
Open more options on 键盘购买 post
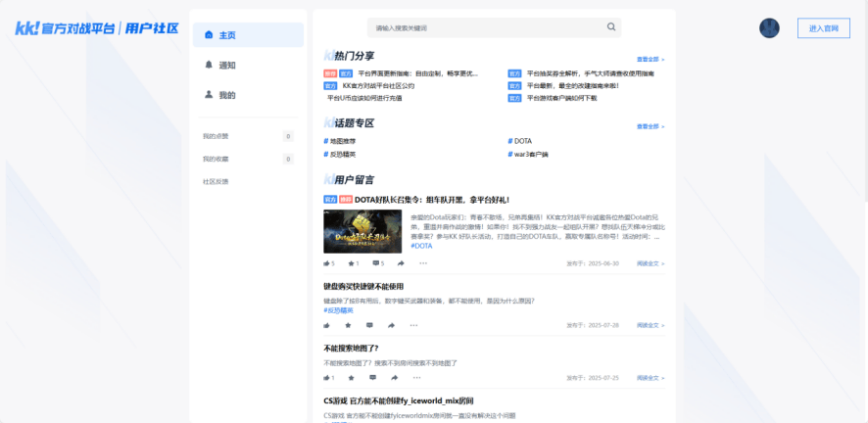tap(413, 325)
